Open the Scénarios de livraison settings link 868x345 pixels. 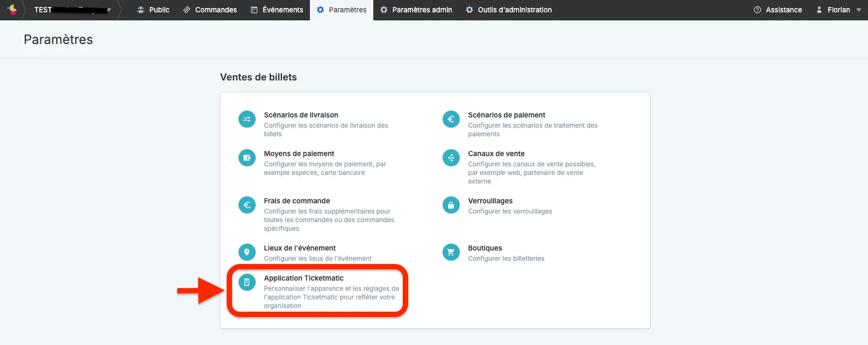[x=301, y=115]
